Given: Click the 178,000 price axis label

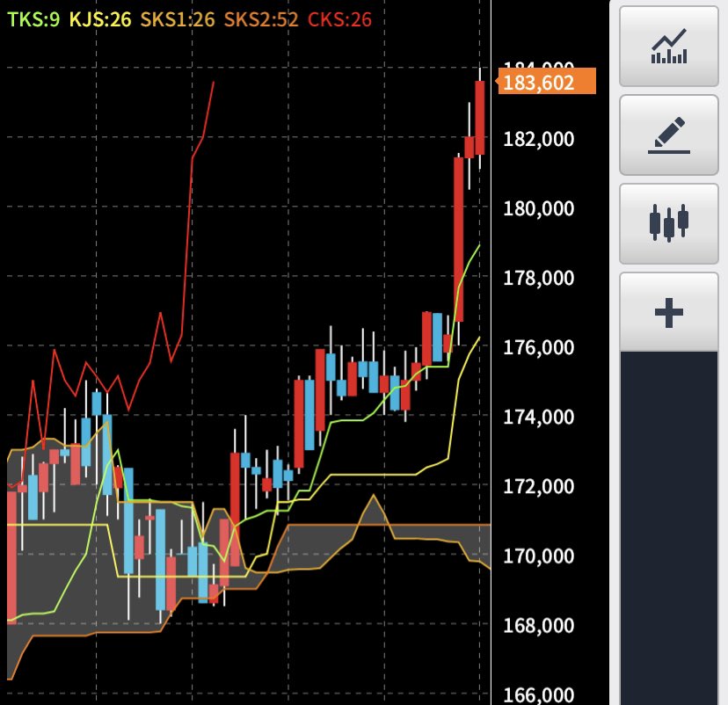Looking at the screenshot, I should coord(539,278).
